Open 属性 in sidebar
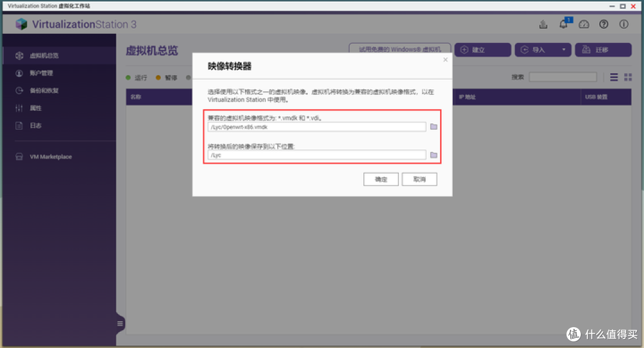Viewport: 644px width, 348px height. pyautogui.click(x=60, y=108)
